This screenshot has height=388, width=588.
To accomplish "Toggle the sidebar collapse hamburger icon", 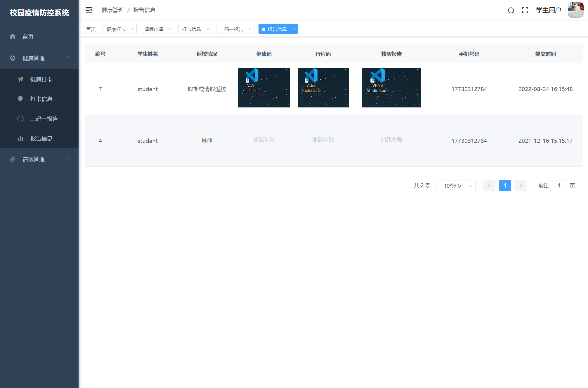I will [x=89, y=10].
